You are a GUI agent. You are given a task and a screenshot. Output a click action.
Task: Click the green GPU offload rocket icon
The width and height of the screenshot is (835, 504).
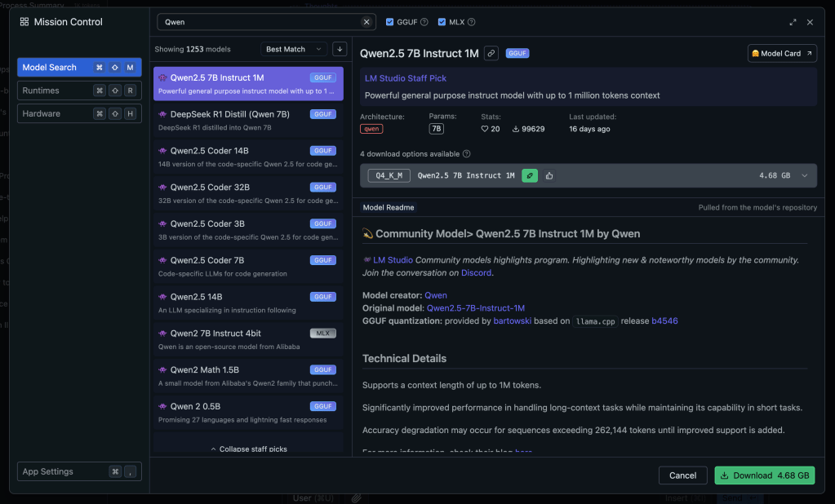[530, 175]
